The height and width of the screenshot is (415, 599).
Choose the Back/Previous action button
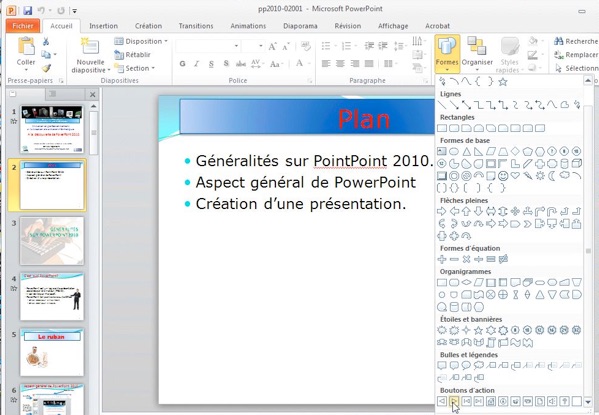[442, 401]
